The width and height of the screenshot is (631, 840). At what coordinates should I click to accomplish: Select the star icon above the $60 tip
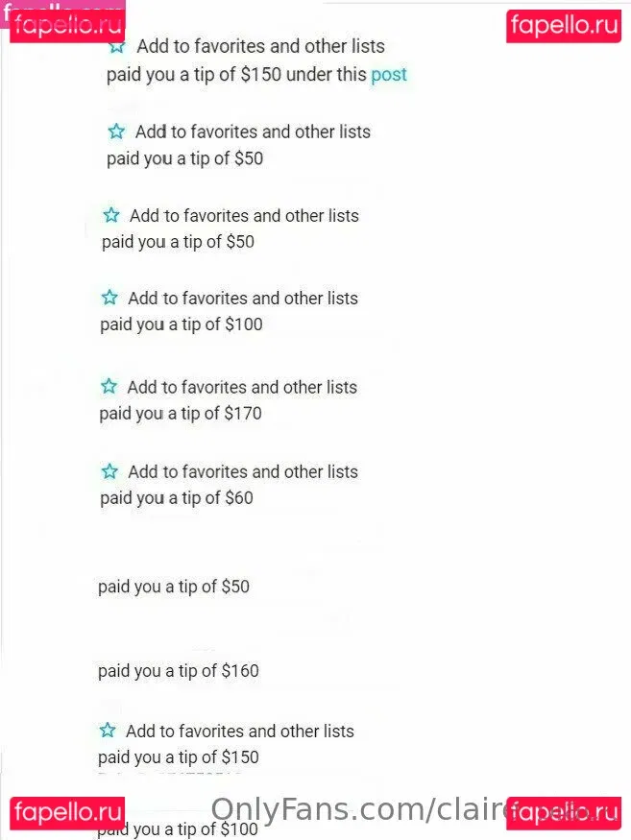pyautogui.click(x=109, y=471)
